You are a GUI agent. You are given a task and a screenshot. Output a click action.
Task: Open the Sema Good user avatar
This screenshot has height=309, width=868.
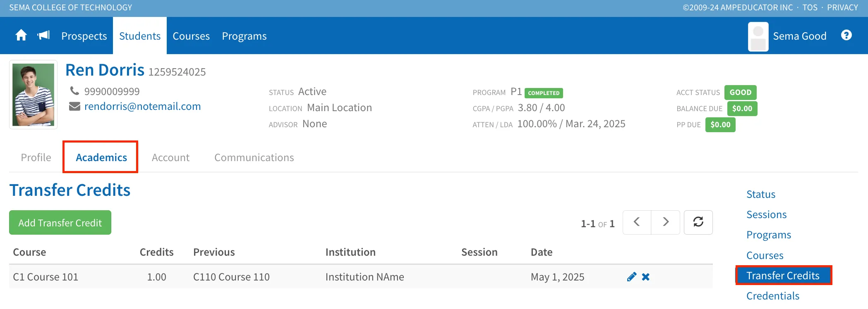tap(758, 36)
